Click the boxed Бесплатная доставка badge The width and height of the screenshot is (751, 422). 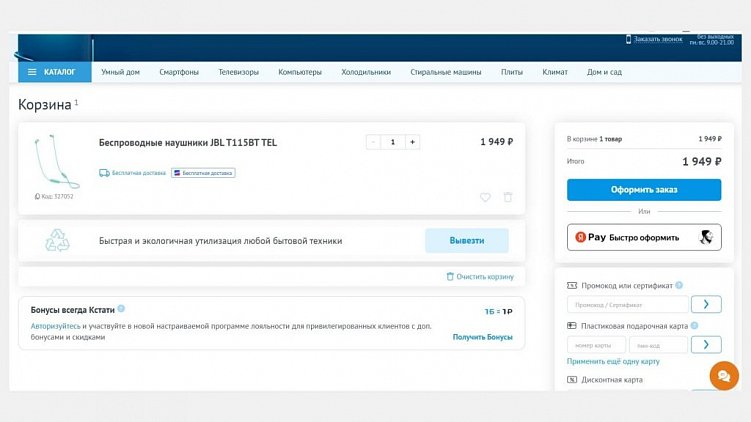[203, 173]
